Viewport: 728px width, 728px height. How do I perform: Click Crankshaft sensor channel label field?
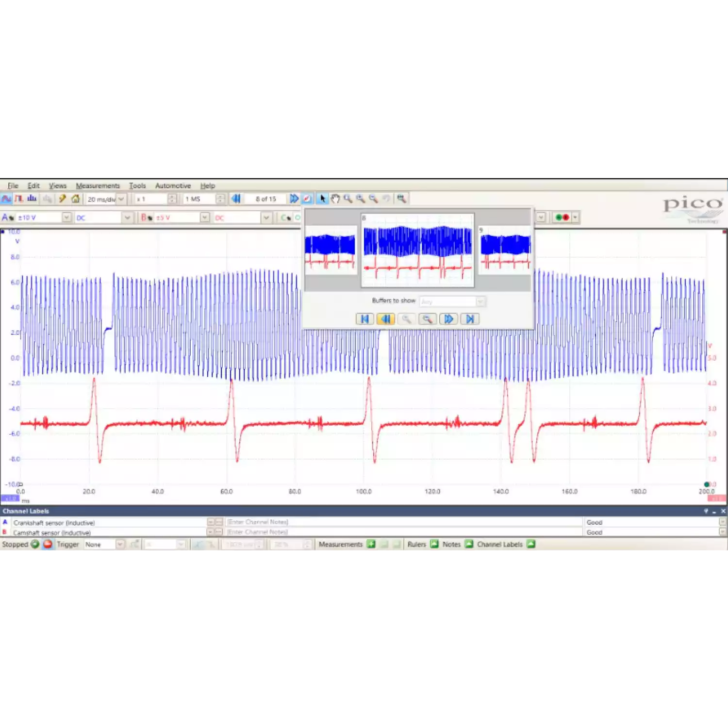[109, 523]
